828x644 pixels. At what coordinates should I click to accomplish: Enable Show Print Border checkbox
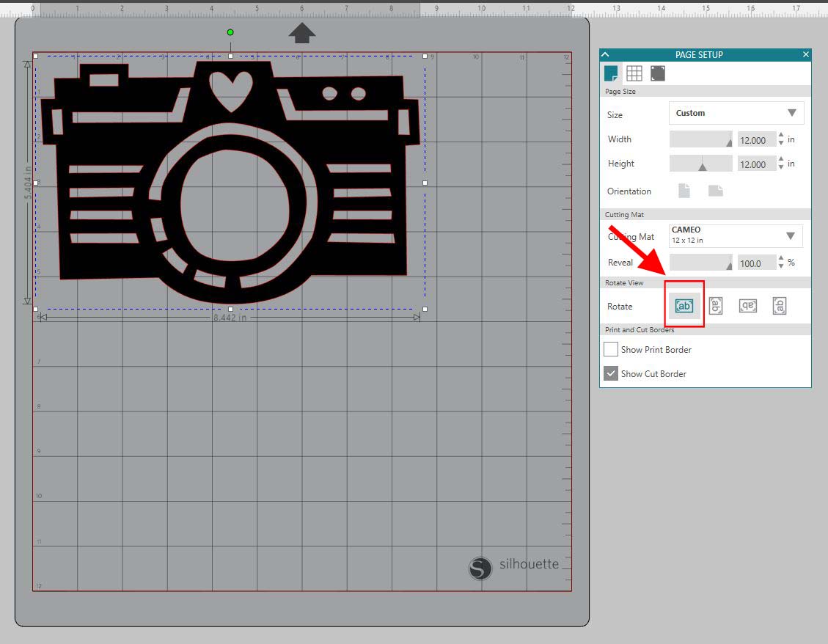point(611,349)
